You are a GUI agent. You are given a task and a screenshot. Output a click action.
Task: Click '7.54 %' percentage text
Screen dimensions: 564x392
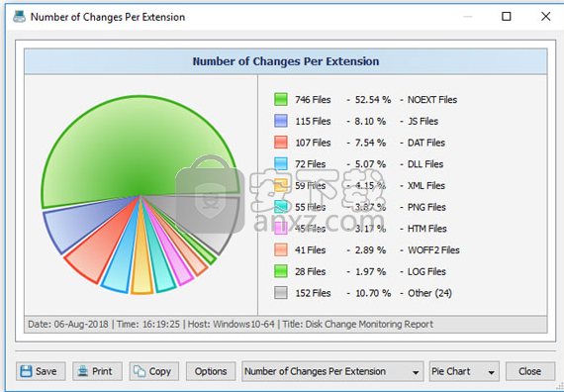point(370,143)
